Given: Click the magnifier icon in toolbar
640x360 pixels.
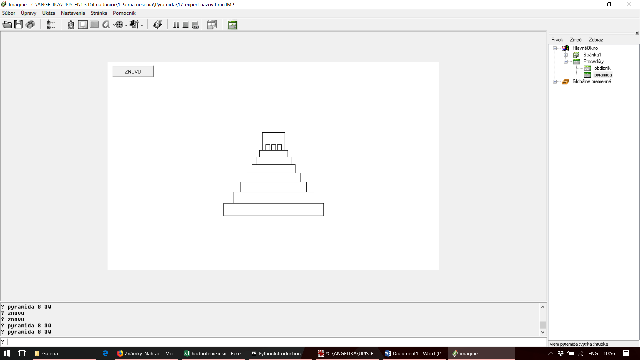Looking at the screenshot, I should pyautogui.click(x=106, y=25).
